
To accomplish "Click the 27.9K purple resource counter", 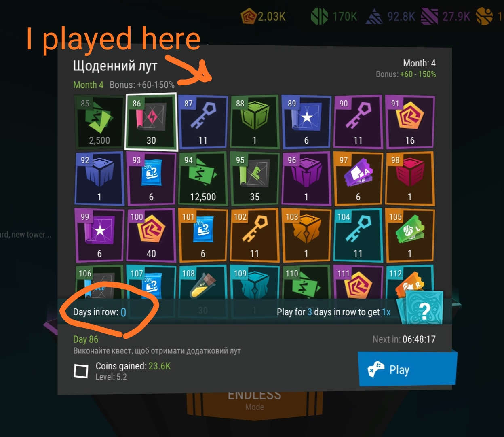I will pyautogui.click(x=445, y=17).
